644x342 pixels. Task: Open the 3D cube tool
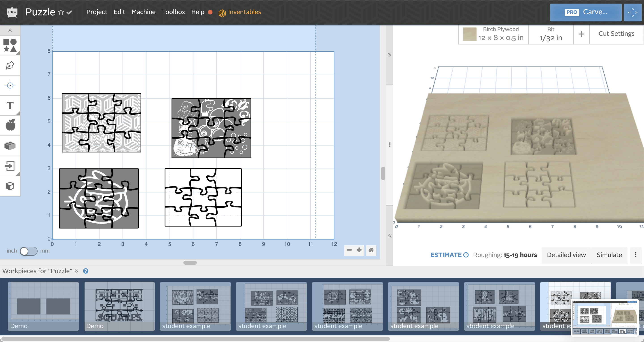click(10, 186)
